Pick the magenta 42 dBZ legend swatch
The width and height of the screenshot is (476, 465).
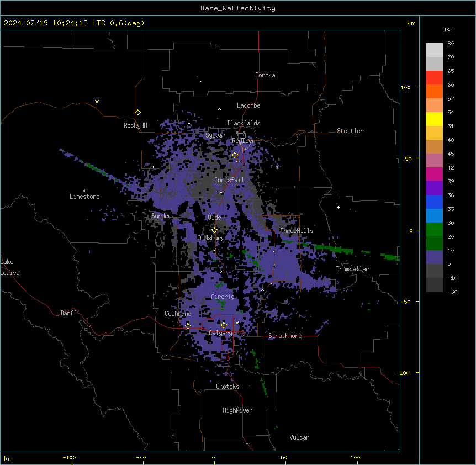pos(434,174)
